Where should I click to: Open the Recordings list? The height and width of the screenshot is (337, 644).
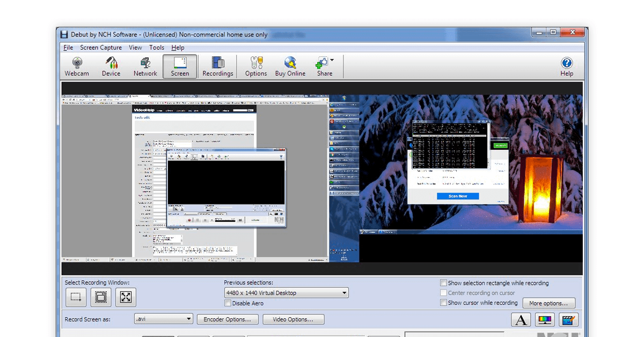218,67
